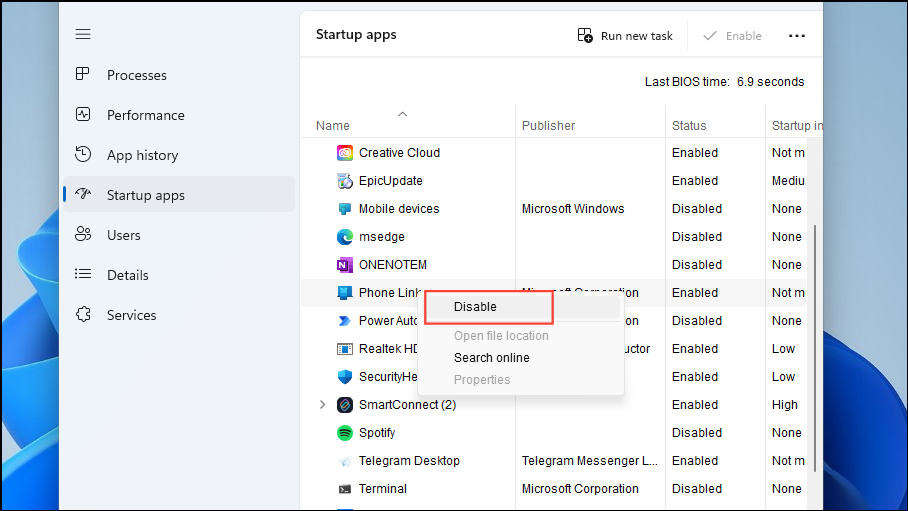Choose Search online in context menu

492,357
